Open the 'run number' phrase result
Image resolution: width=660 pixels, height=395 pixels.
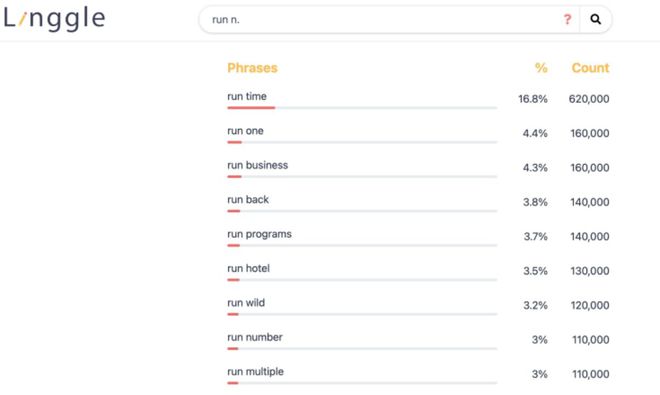[255, 337]
